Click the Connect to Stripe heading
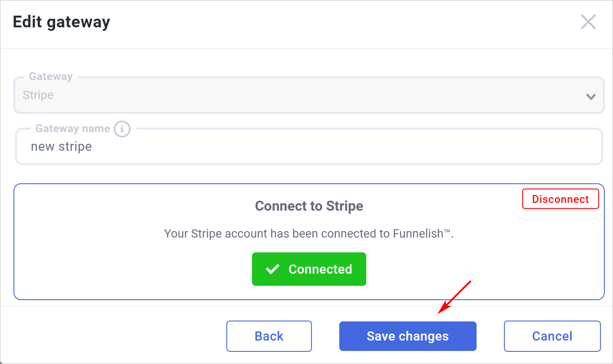The image size is (613, 364). click(309, 206)
